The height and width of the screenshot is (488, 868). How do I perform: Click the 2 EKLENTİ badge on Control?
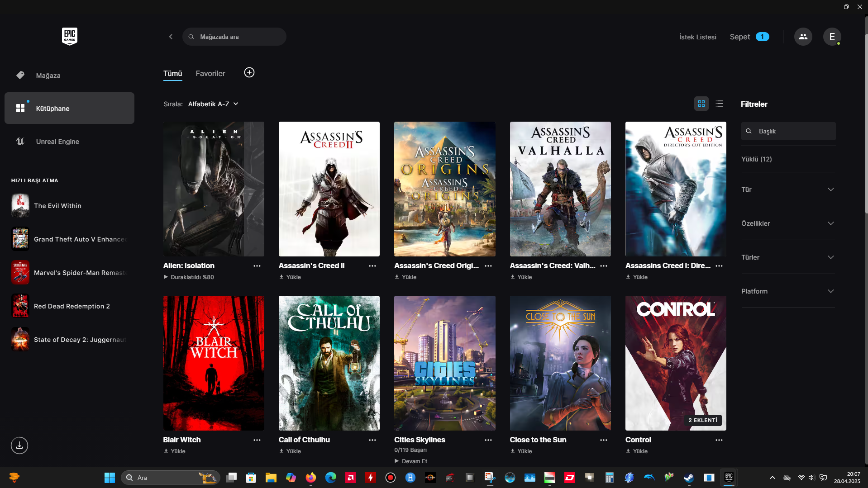(703, 420)
